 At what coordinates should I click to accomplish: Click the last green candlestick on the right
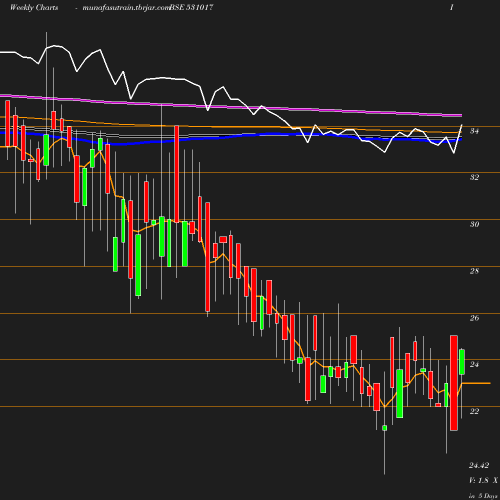(x=462, y=362)
